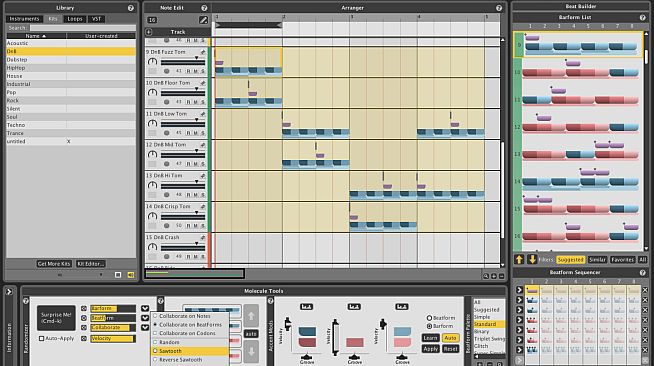
Task: Switch to the Loops tab in Library
Action: [x=75, y=19]
